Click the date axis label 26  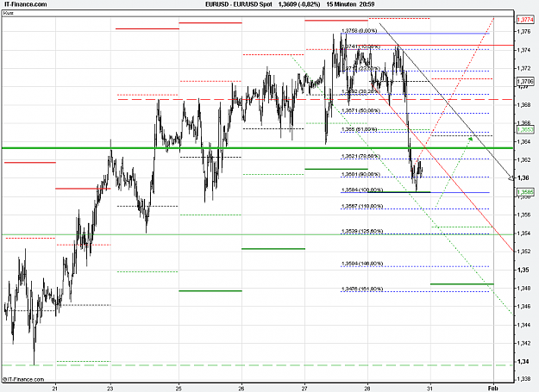(x=241, y=389)
